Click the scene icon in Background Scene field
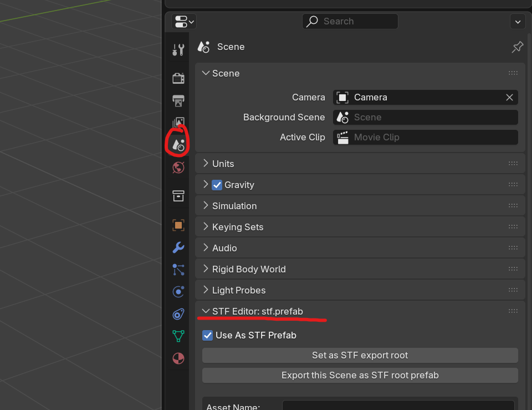 pyautogui.click(x=342, y=118)
